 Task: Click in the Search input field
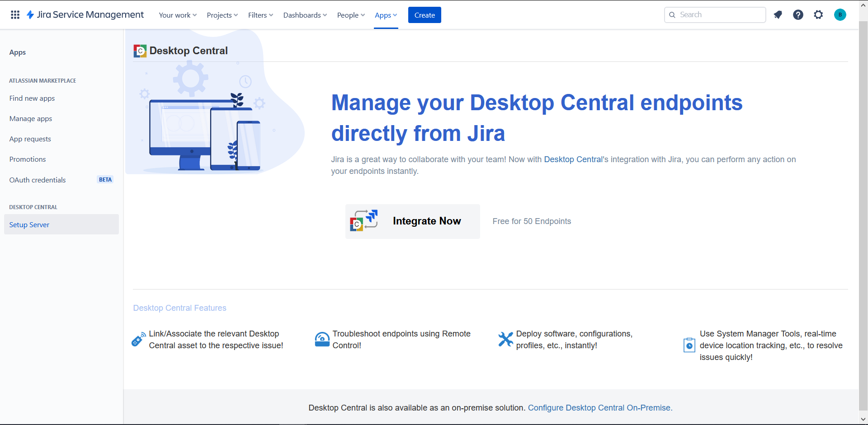715,15
